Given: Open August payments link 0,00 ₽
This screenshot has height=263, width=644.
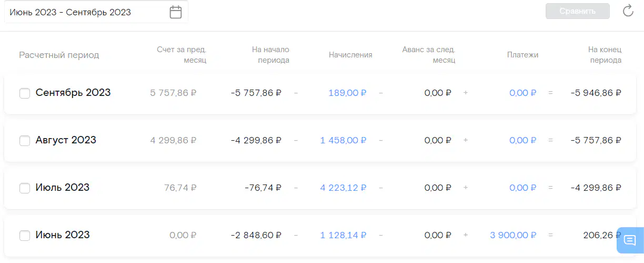Looking at the screenshot, I should 523,140.
